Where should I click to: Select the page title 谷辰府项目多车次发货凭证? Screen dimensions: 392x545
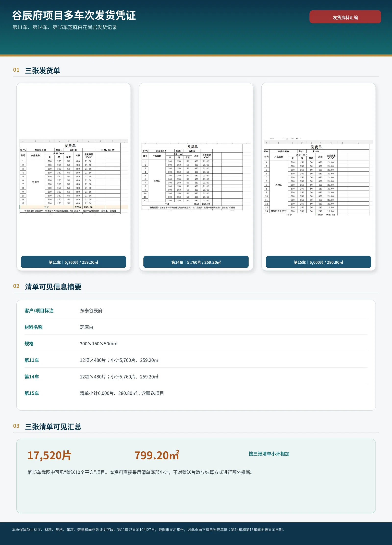click(x=74, y=15)
